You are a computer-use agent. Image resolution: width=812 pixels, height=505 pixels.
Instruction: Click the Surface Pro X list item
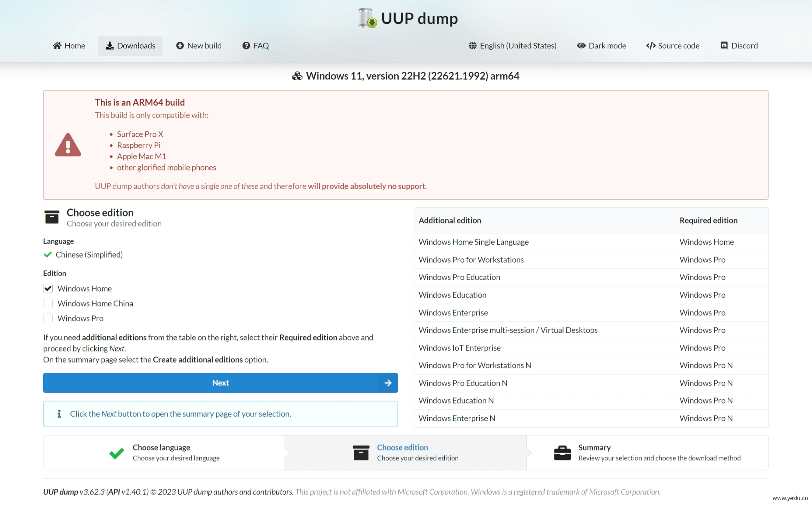tap(140, 134)
